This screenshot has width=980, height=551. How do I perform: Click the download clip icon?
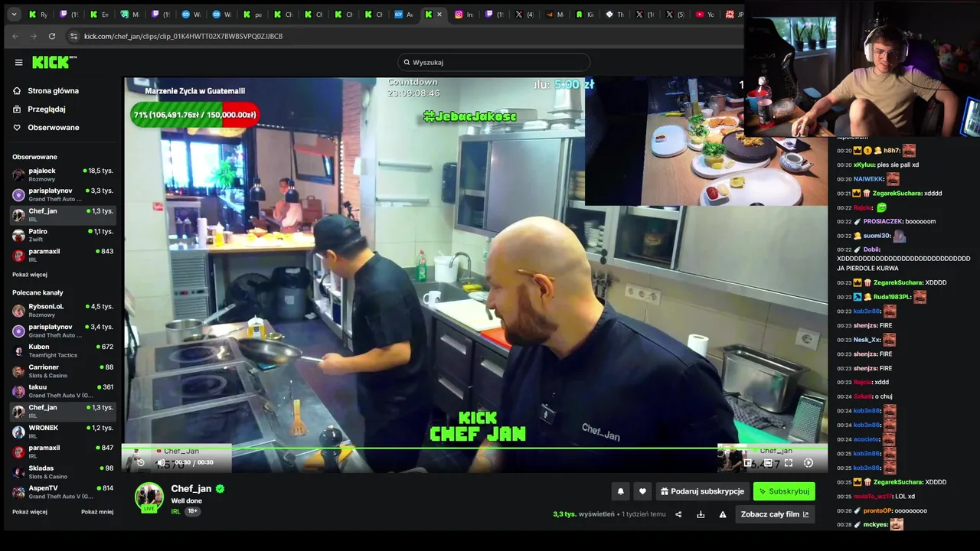[x=701, y=514]
